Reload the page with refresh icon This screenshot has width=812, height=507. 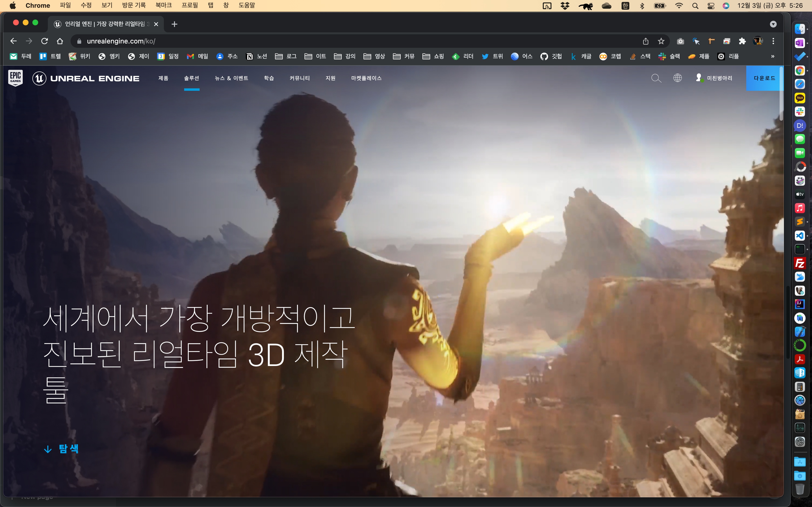44,41
